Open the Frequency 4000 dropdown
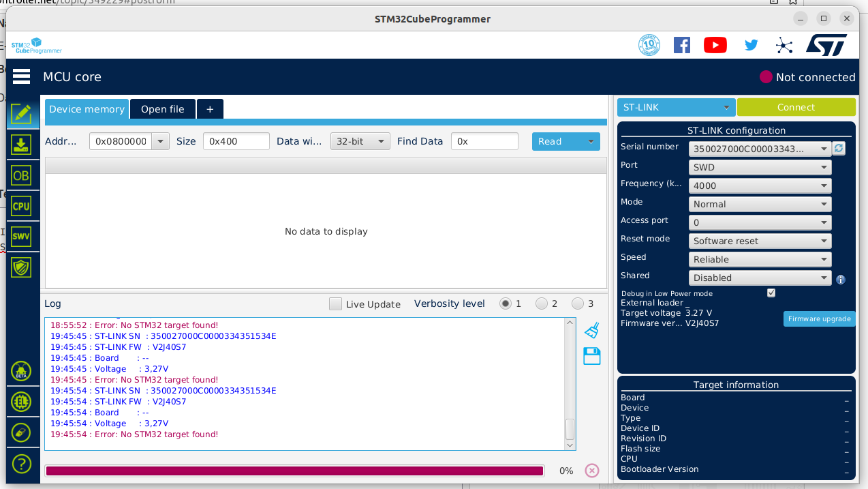The width and height of the screenshot is (868, 489). [x=760, y=186]
